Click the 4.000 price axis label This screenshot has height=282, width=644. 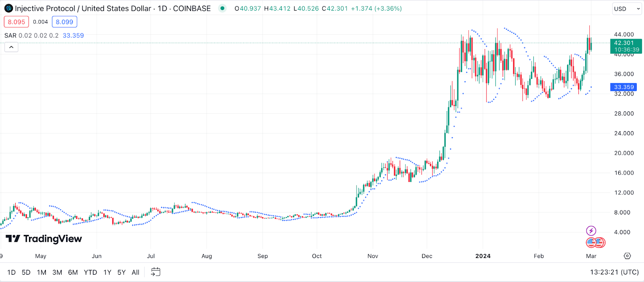click(x=622, y=232)
